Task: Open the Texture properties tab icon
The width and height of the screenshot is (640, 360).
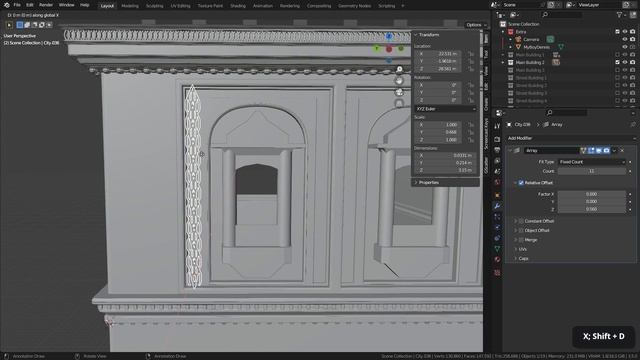Action: coord(497,273)
